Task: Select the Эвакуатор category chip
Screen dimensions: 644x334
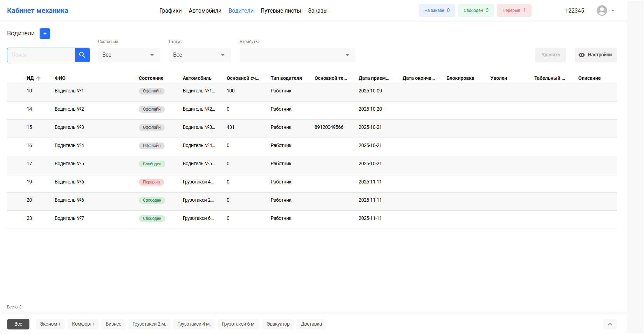Action: [278, 324]
